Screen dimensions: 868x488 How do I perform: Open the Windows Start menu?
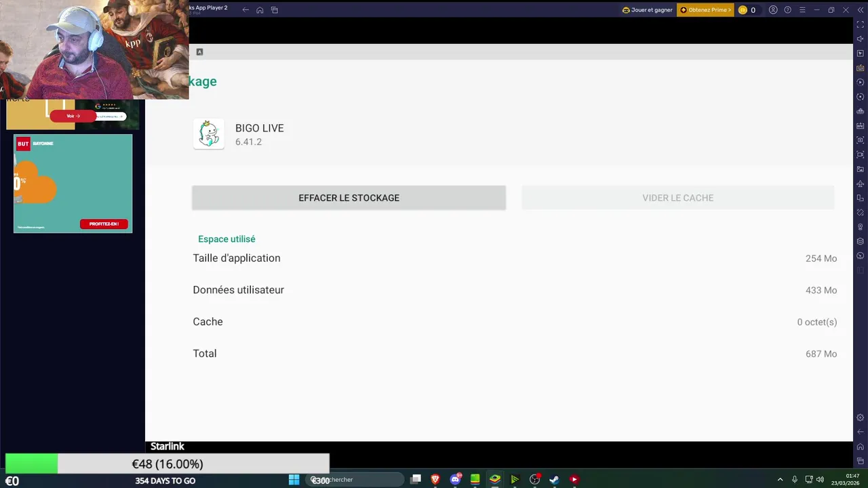294,479
